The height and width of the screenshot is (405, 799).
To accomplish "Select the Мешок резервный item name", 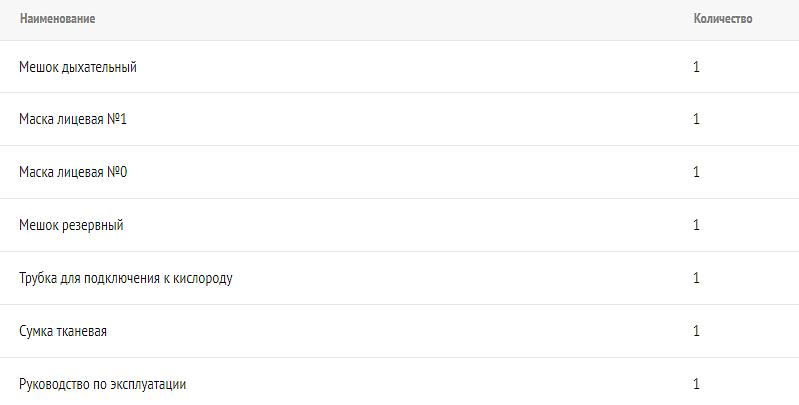I will pyautogui.click(x=71, y=225).
